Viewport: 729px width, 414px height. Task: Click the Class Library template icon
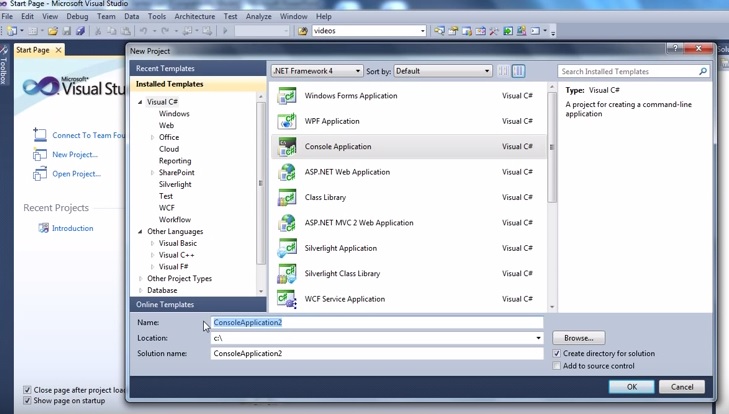pos(287,197)
